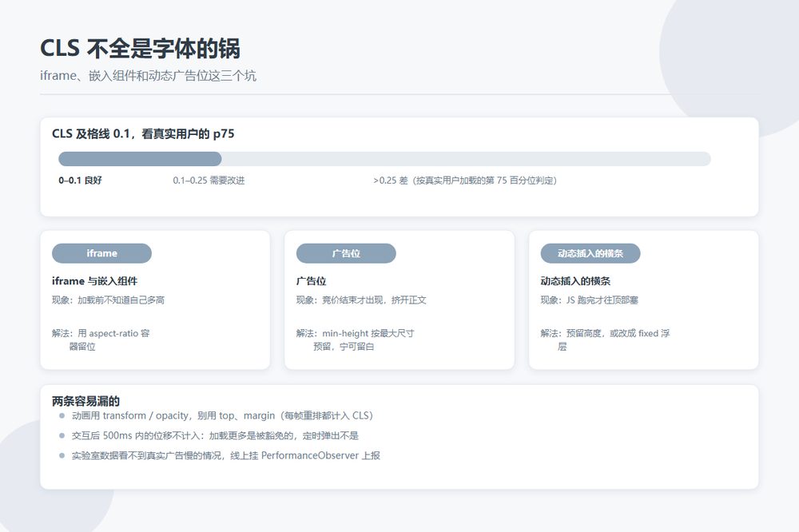The width and height of the screenshot is (799, 532).
Task: Click text '现象：JS 跑完才往顶部塞'
Action: click(590, 300)
